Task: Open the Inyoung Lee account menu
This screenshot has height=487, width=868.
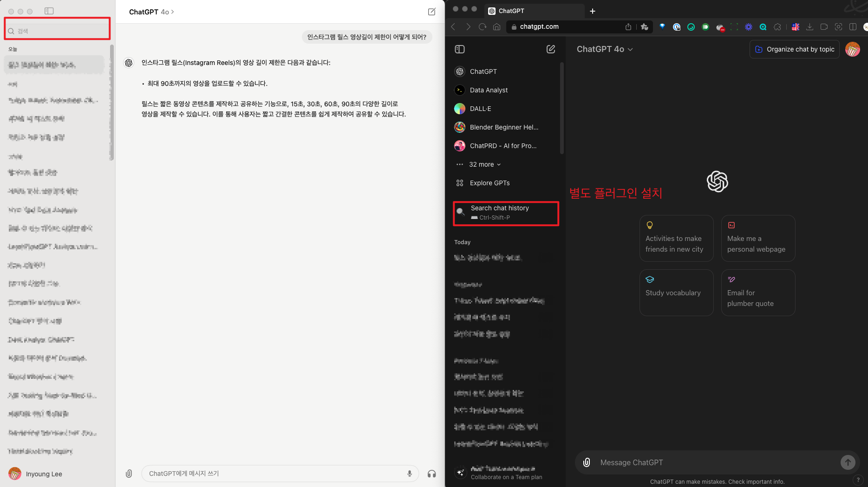Action: pyautogui.click(x=35, y=474)
